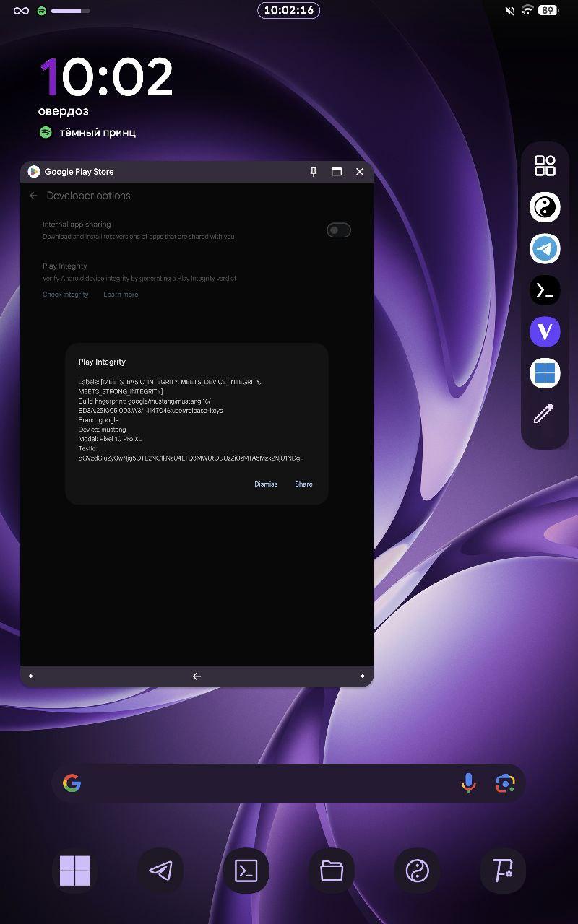Toggle the Internal app sharing switch
578x924 pixels.
click(339, 230)
